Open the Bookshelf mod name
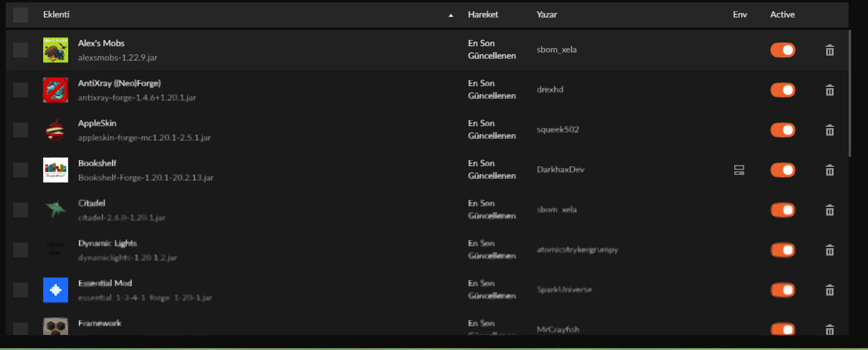Image resolution: width=868 pixels, height=350 pixels. click(97, 163)
